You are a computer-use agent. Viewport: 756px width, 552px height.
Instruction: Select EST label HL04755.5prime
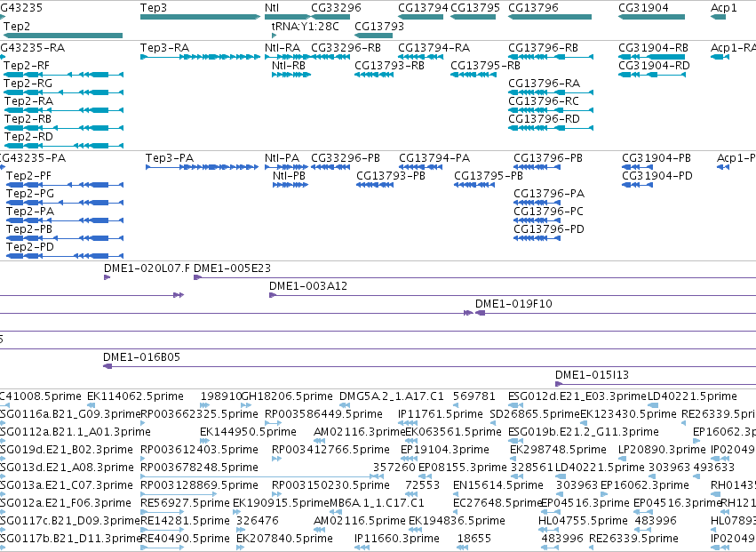[583, 521]
